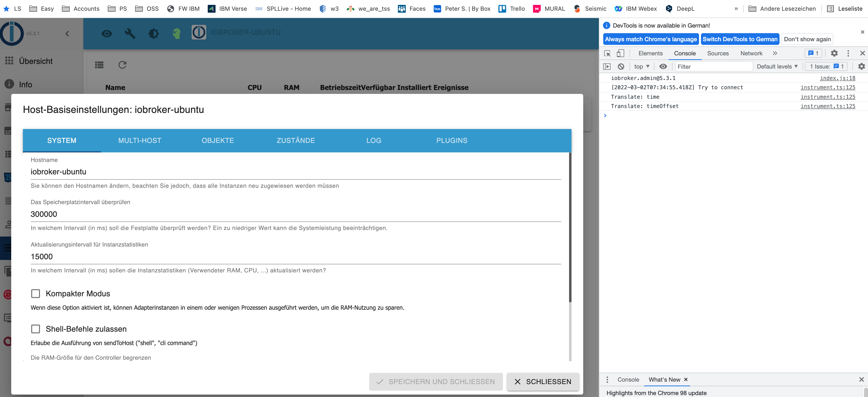Open instrument.ts:125 link for Try to connect
The image size is (868, 397).
click(828, 87)
